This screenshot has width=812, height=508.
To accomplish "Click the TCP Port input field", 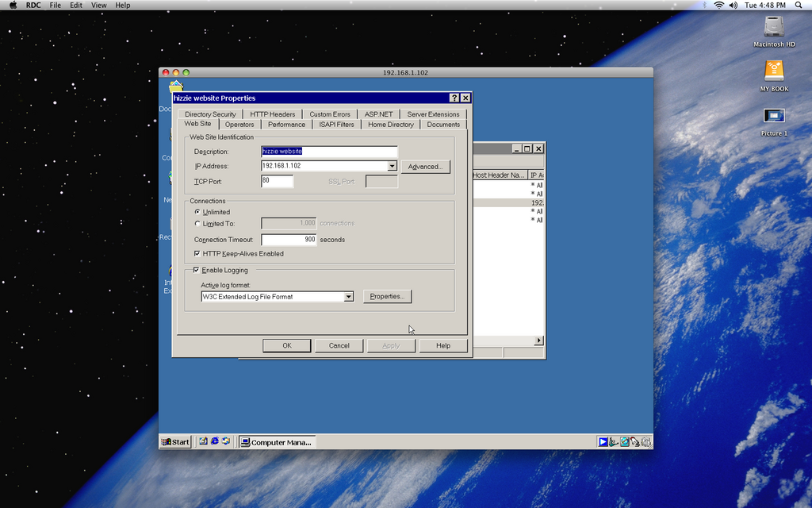I will tap(277, 181).
